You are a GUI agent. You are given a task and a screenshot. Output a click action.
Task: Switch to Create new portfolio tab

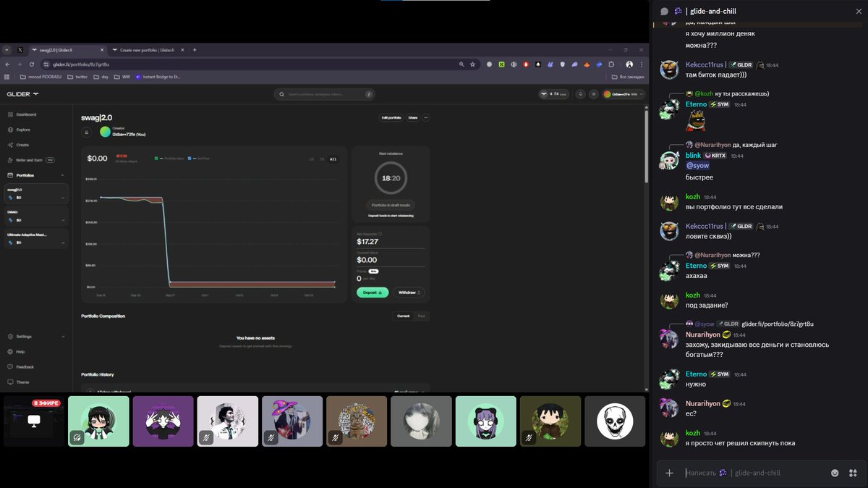click(146, 50)
